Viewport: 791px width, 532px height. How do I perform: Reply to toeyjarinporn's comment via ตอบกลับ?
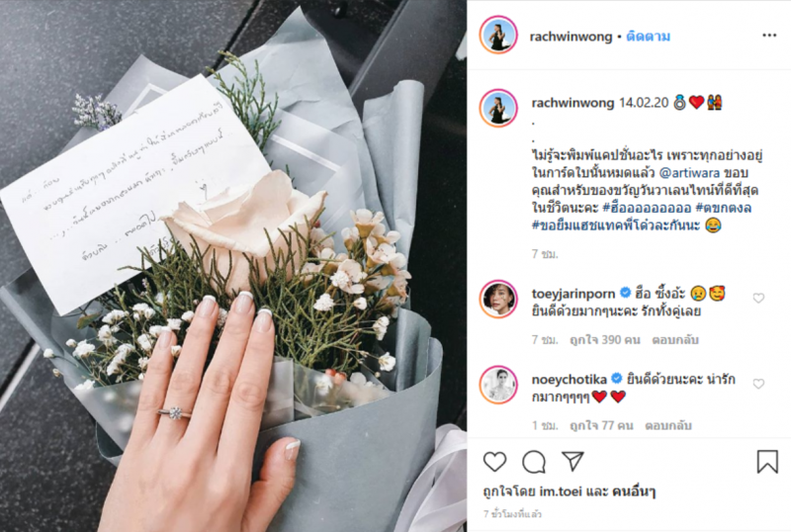tap(675, 340)
